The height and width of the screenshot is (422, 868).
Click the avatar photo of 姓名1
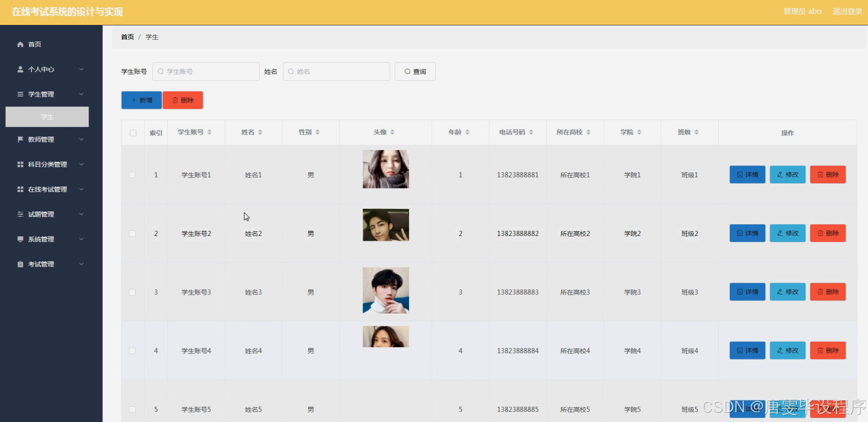(386, 169)
